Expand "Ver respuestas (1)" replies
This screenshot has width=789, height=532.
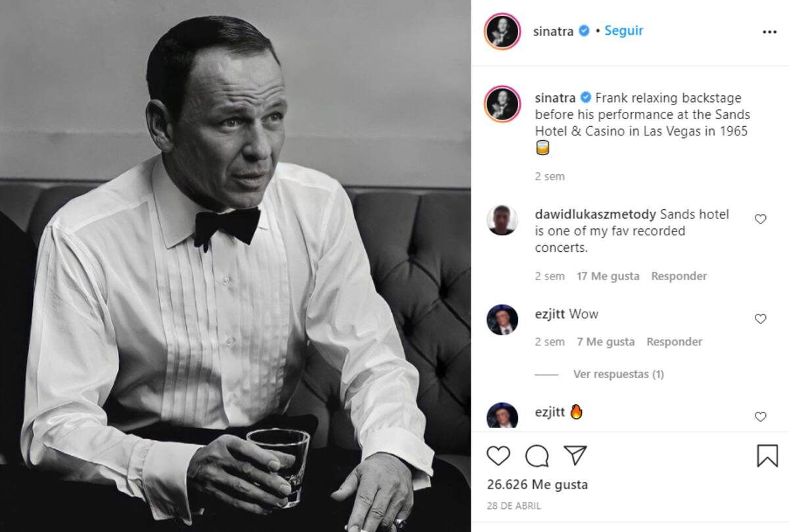point(618,374)
